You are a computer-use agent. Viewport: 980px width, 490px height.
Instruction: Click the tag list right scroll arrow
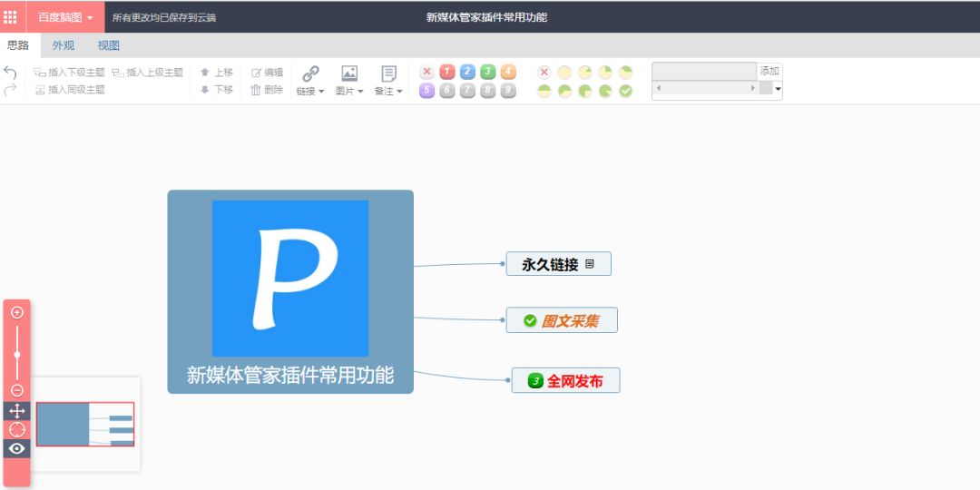[x=752, y=89]
